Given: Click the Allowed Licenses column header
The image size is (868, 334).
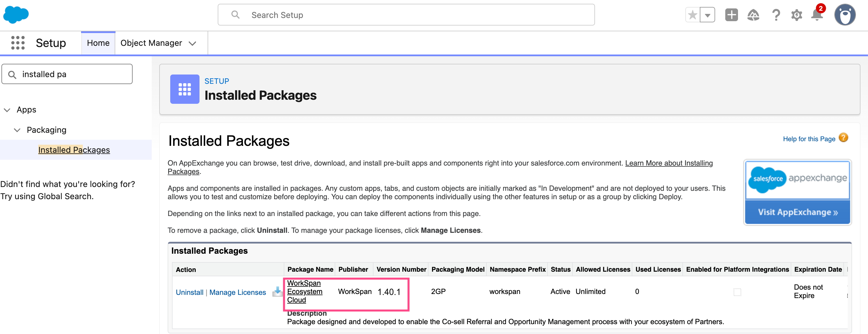Looking at the screenshot, I should (603, 269).
